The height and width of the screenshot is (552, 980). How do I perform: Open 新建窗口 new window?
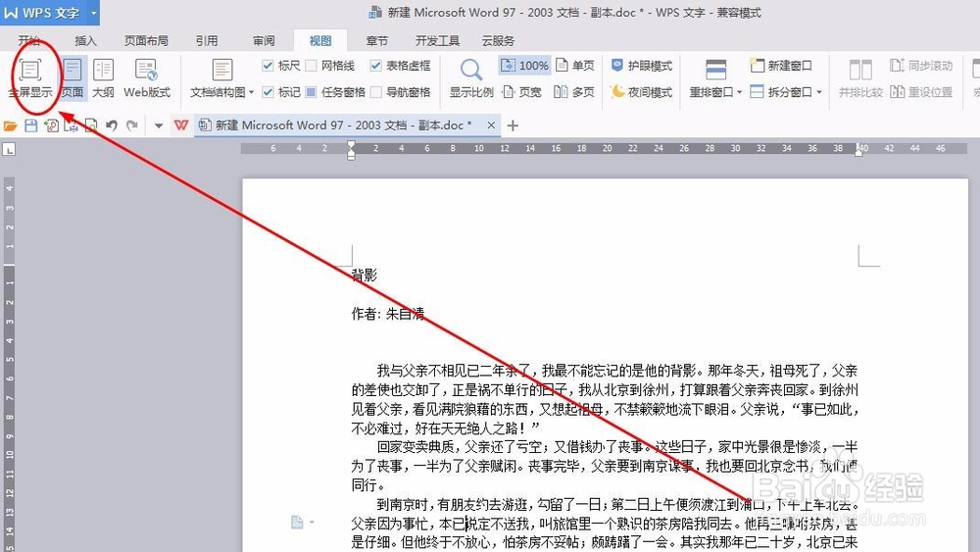coord(781,65)
